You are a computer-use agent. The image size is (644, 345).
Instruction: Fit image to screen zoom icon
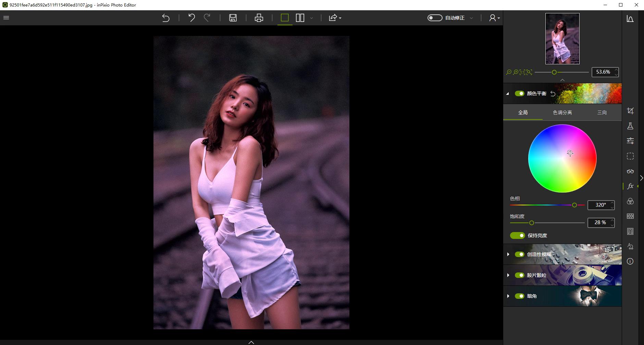[529, 72]
